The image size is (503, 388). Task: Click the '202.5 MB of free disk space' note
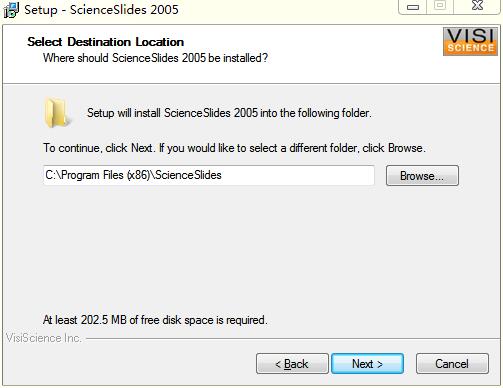click(x=155, y=320)
